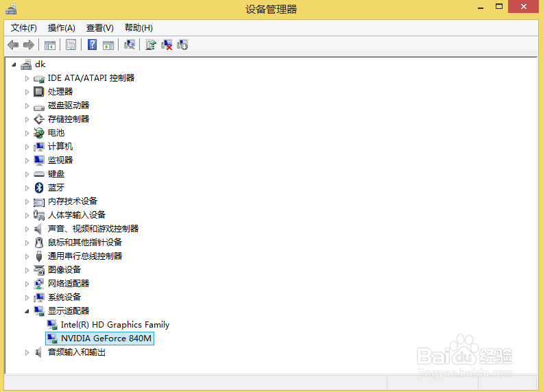This screenshot has width=543, height=392.
Task: Open the Properties toolbar icon
Action: [x=71, y=45]
